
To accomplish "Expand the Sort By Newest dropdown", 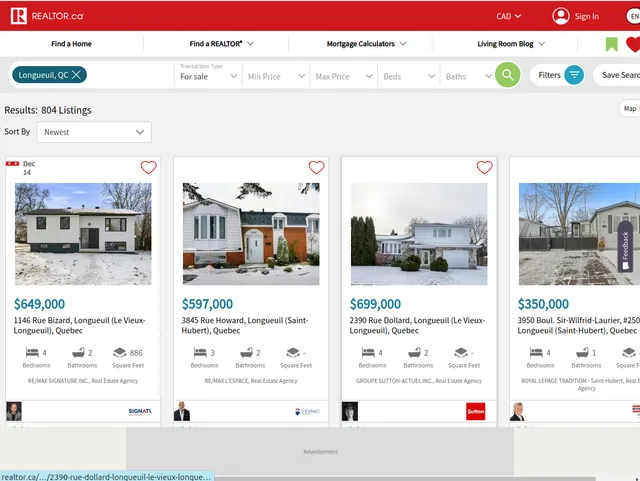I will 93,132.
